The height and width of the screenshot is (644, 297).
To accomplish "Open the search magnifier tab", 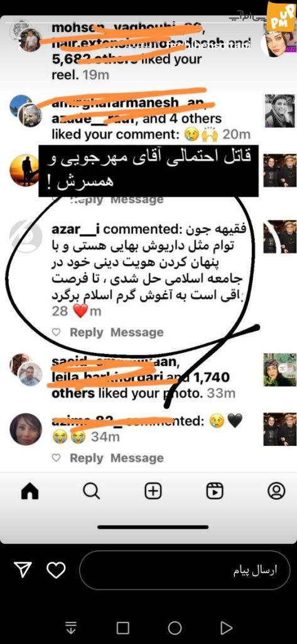I will point(90,491).
